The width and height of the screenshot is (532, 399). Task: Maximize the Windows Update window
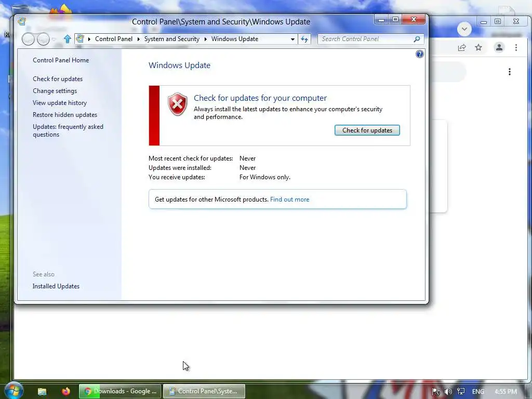(395, 20)
